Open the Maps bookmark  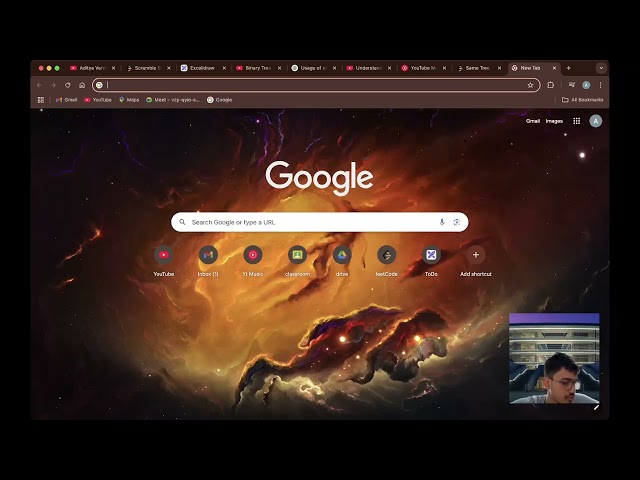(129, 100)
